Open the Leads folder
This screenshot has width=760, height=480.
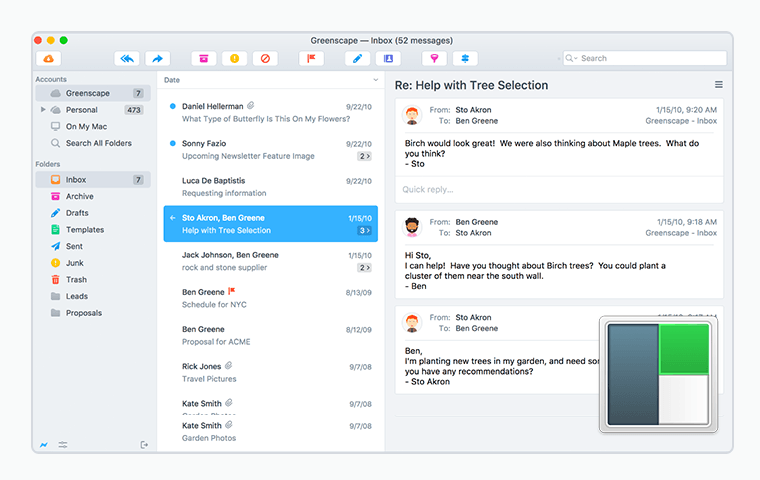click(93, 296)
